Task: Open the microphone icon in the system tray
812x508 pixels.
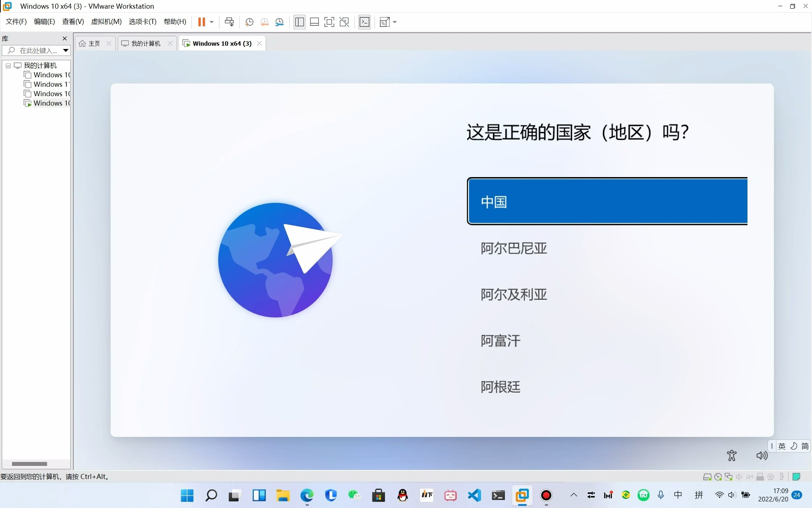Action: click(661, 495)
